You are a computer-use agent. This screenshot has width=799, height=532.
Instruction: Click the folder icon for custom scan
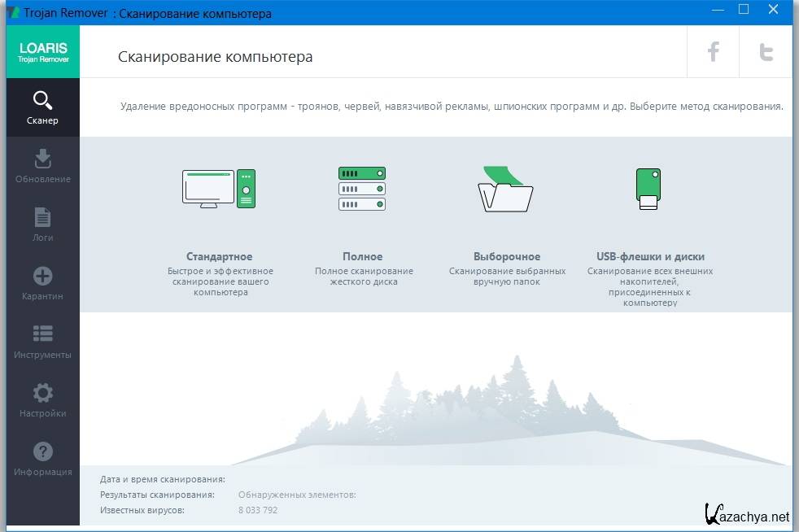pos(505,190)
